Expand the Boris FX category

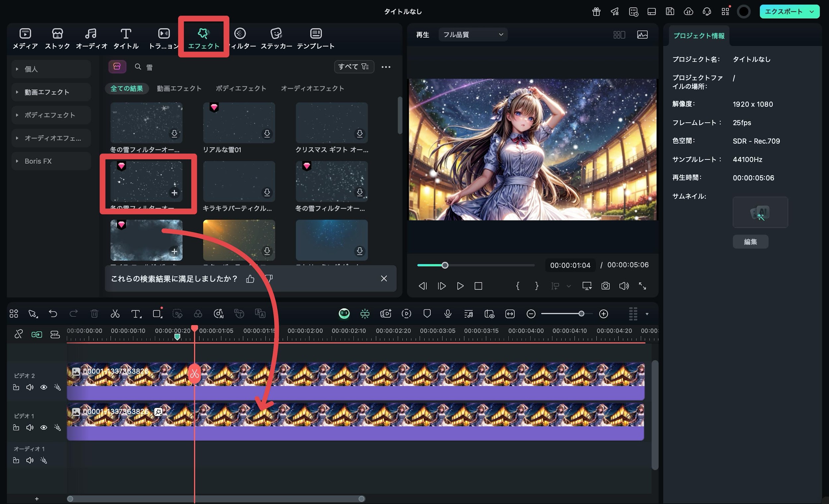coord(51,161)
